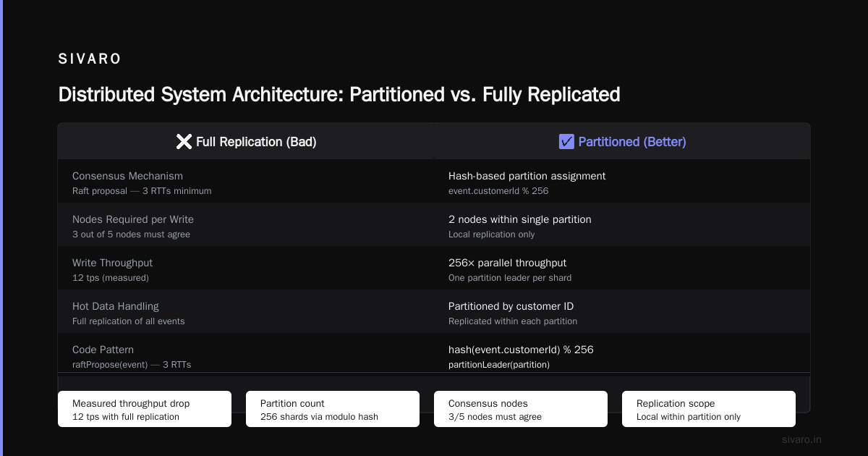Click the Nodes Required per Write label
Screen dimensions: 868x456
(133, 219)
